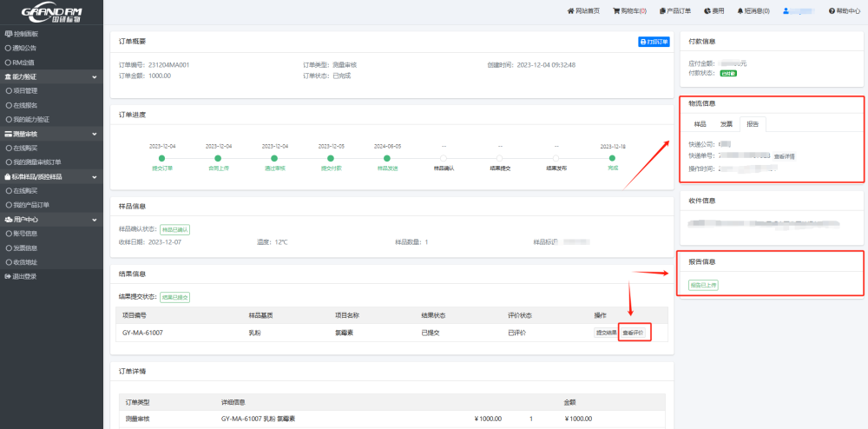Click the 样品发送 progress step marker
This screenshot has width=868, height=429.
[x=387, y=158]
